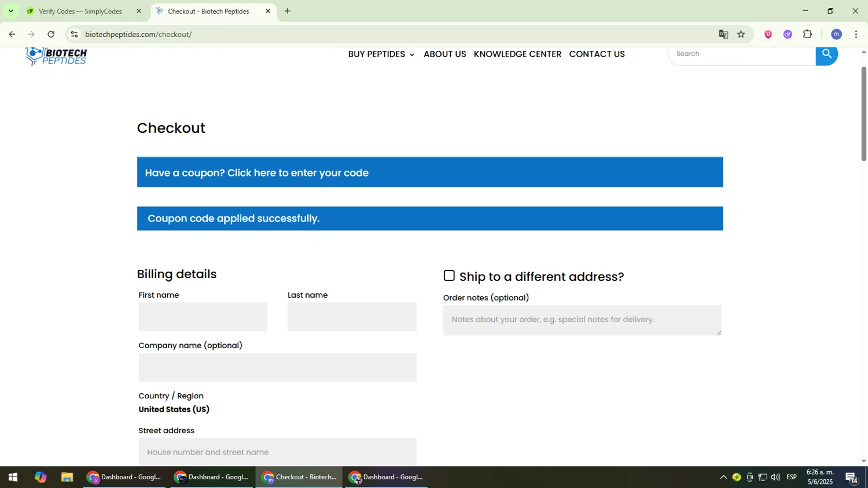Go to the Contact Us page

click(x=597, y=54)
